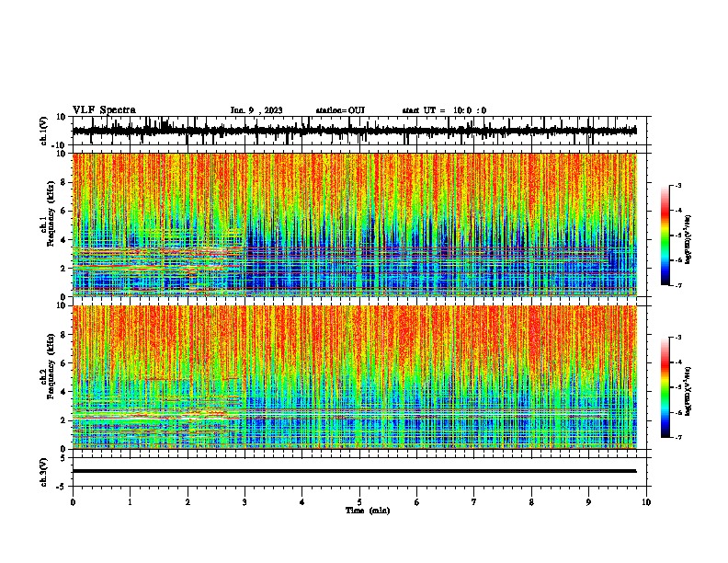The image size is (728, 563).
Task: Click inside the ch.2 spectrogram panel
Action: coord(355,377)
